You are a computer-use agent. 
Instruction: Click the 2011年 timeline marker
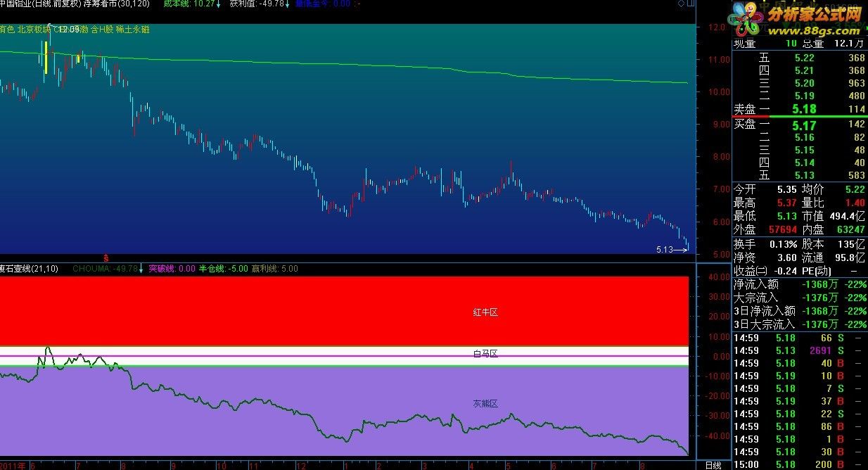[13, 466]
